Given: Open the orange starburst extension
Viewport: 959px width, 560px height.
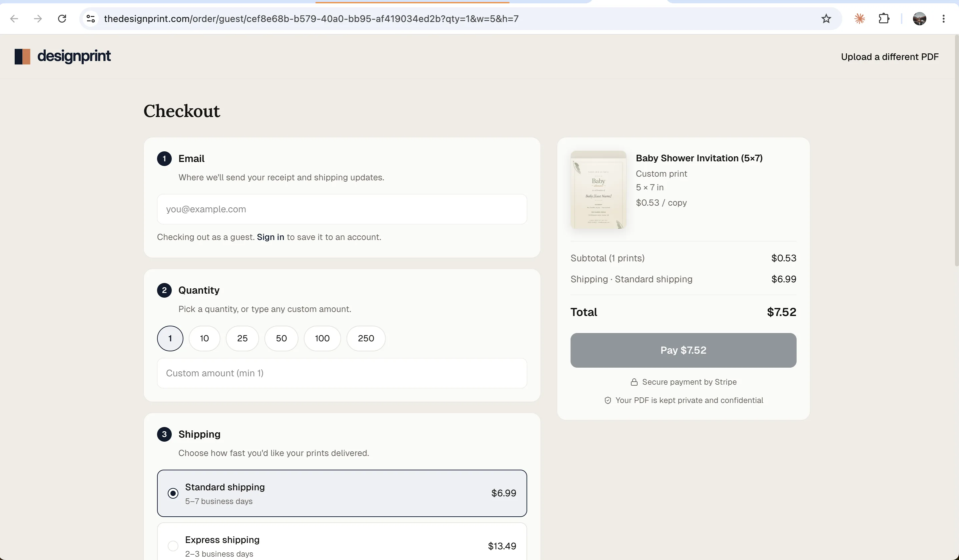Looking at the screenshot, I should tap(859, 19).
